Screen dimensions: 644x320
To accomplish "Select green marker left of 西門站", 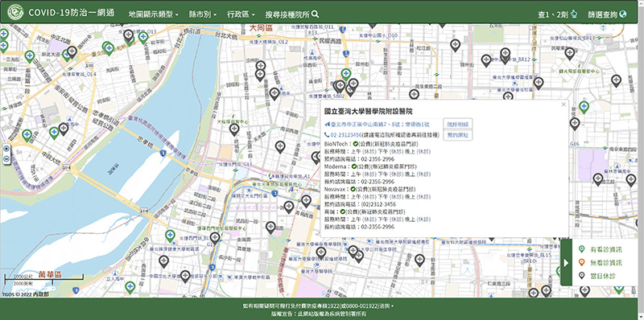I will (170, 236).
